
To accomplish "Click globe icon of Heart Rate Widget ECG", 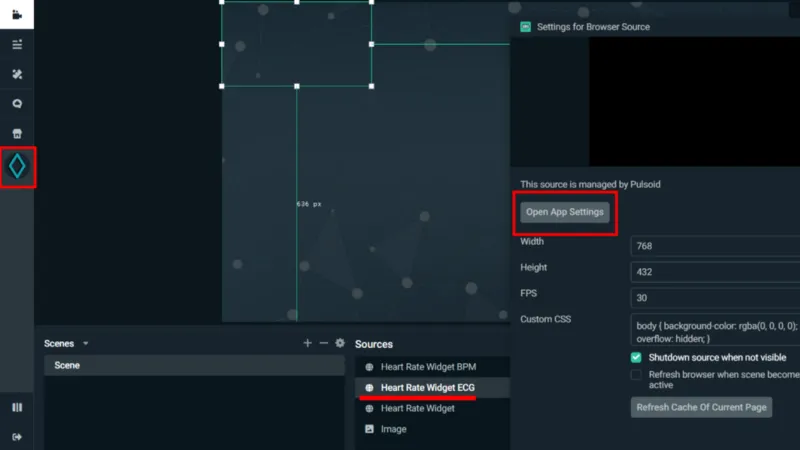I will [369, 388].
